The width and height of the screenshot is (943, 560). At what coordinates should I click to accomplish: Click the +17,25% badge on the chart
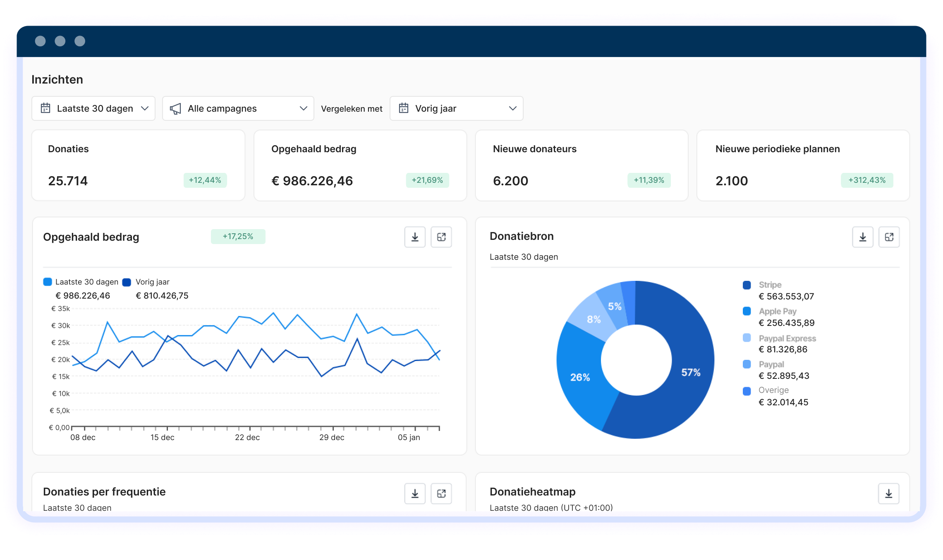238,237
